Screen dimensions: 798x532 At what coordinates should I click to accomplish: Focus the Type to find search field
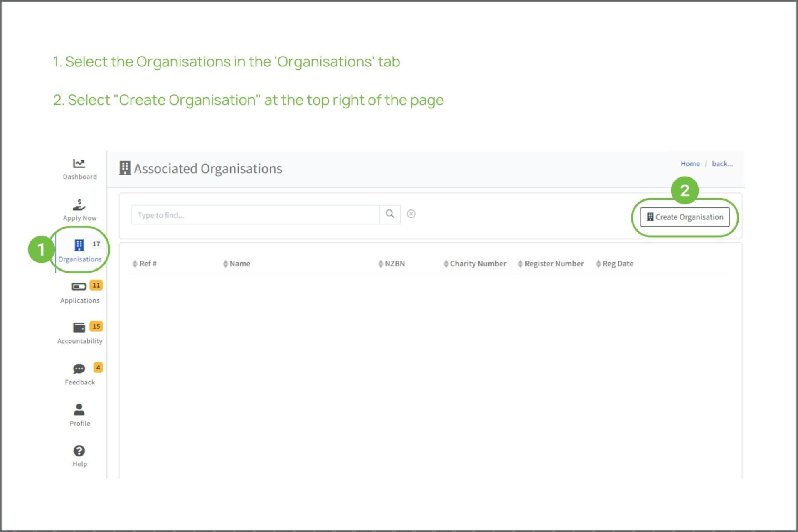pos(255,215)
